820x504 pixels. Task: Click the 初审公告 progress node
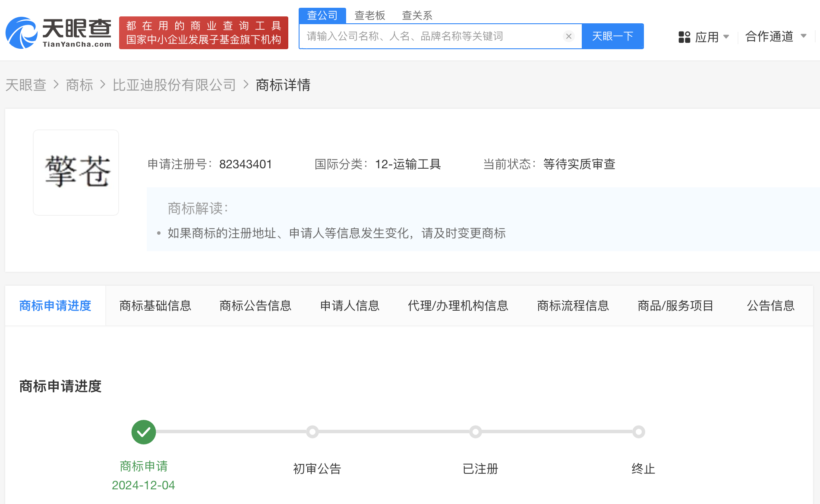[312, 432]
